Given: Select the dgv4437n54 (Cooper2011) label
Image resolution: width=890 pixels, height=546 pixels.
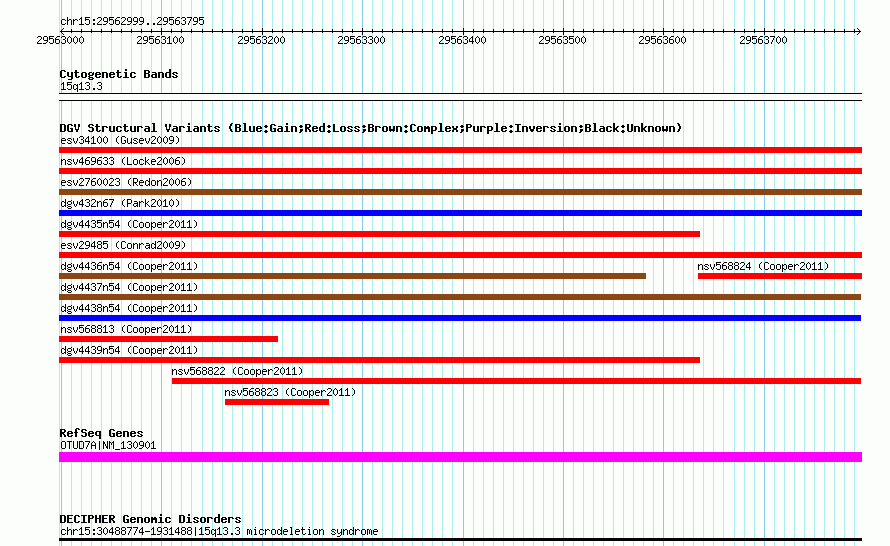Looking at the screenshot, I should click(x=129, y=287).
